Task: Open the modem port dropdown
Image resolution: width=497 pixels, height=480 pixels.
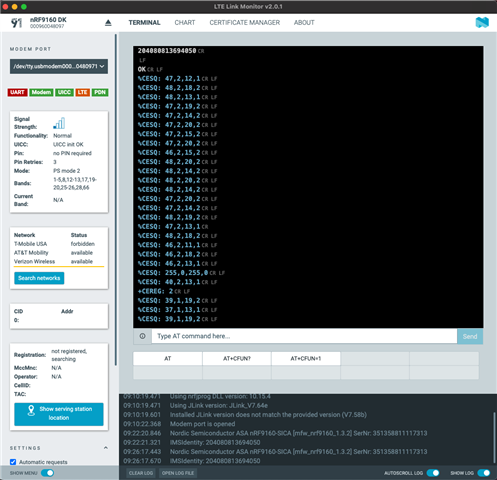Action: tap(59, 66)
